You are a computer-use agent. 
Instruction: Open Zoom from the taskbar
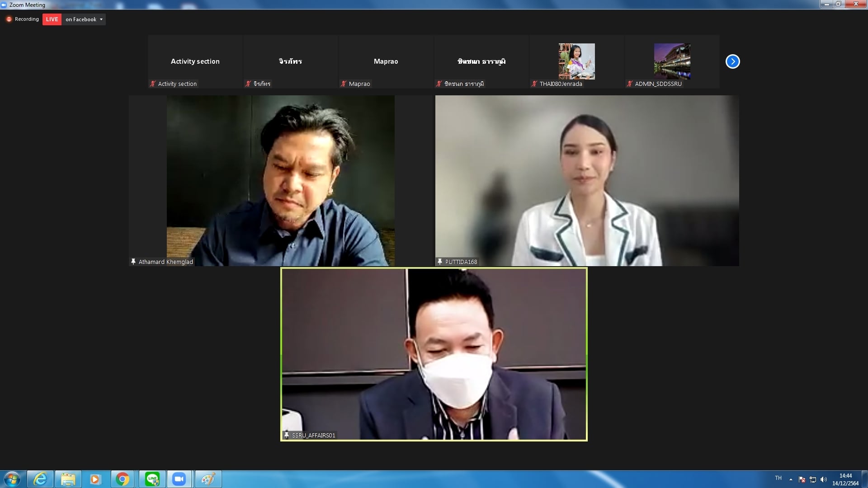coord(179,479)
